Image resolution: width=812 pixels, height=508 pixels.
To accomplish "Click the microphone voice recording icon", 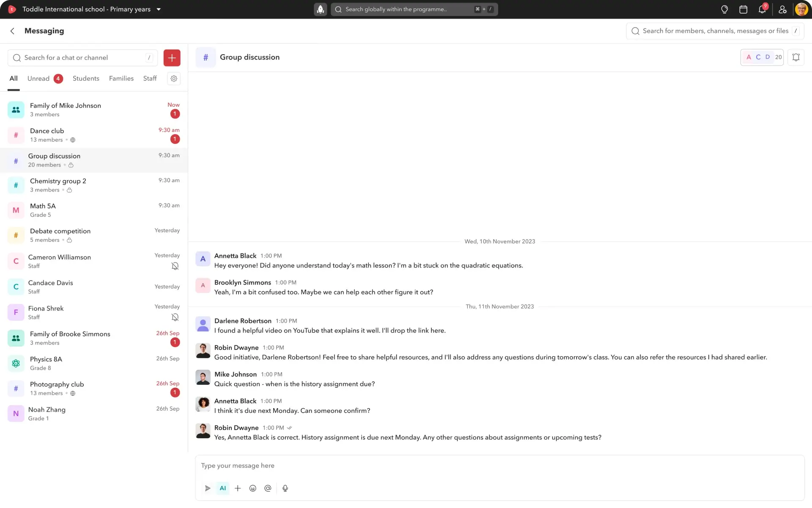I will click(x=285, y=488).
